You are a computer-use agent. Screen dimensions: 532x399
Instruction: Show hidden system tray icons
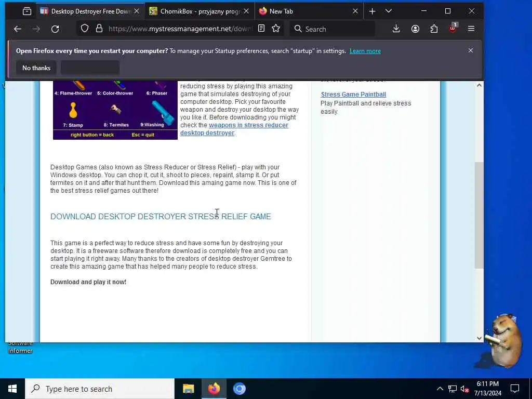point(440,389)
